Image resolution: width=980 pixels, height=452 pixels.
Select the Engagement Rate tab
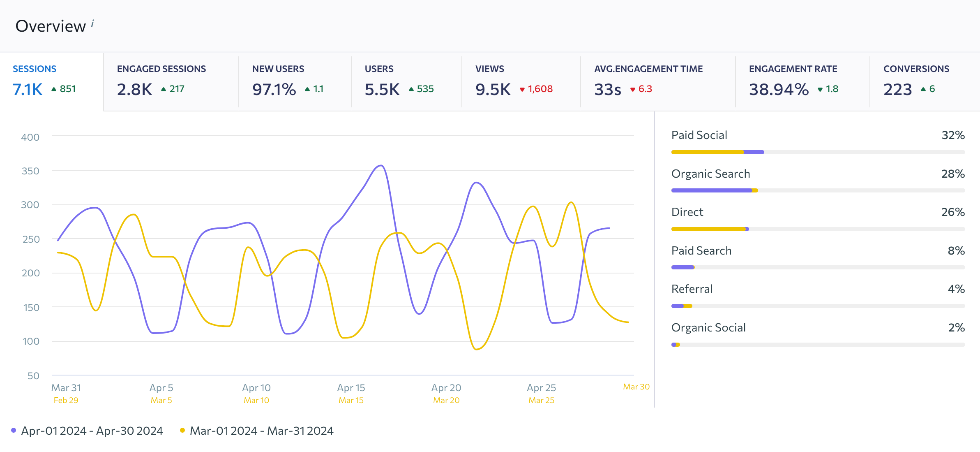click(x=802, y=82)
